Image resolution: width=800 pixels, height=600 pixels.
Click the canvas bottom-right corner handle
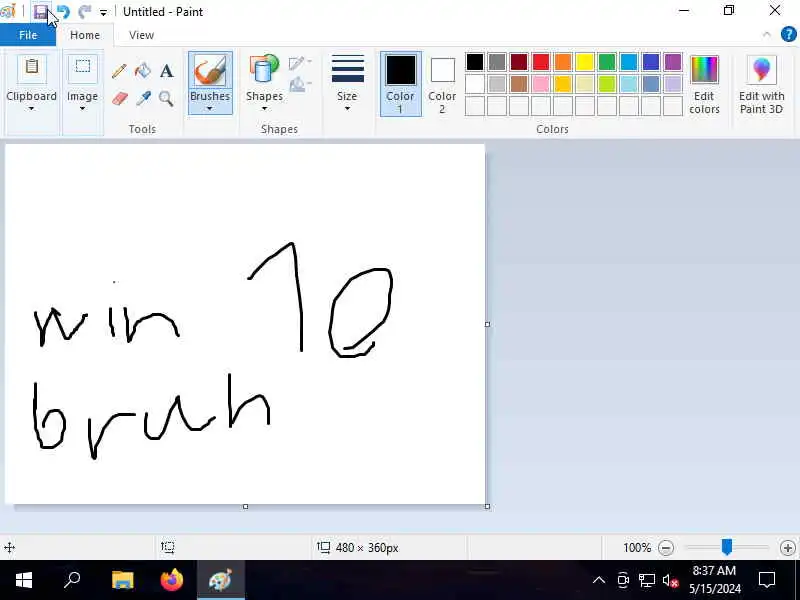pyautogui.click(x=487, y=507)
